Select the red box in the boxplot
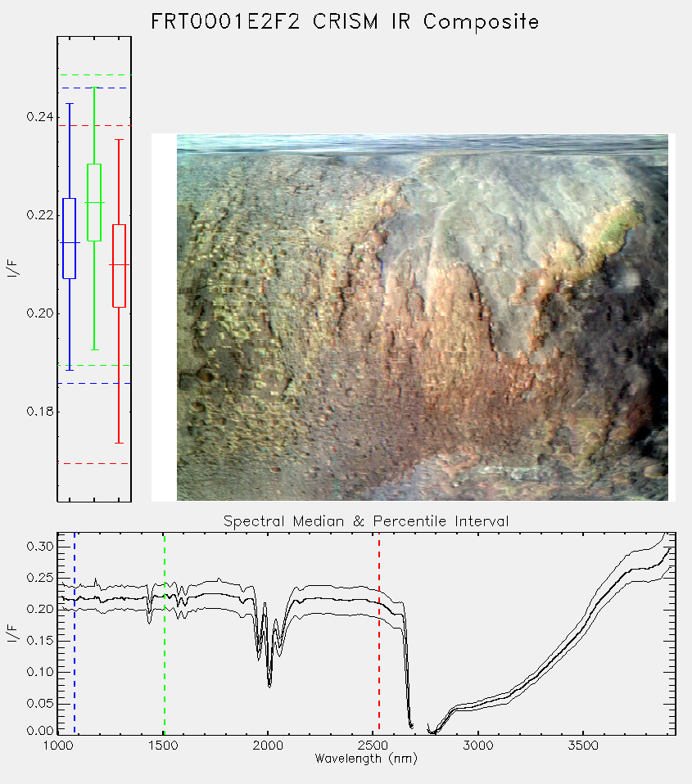The image size is (692, 784). pyautogui.click(x=119, y=265)
